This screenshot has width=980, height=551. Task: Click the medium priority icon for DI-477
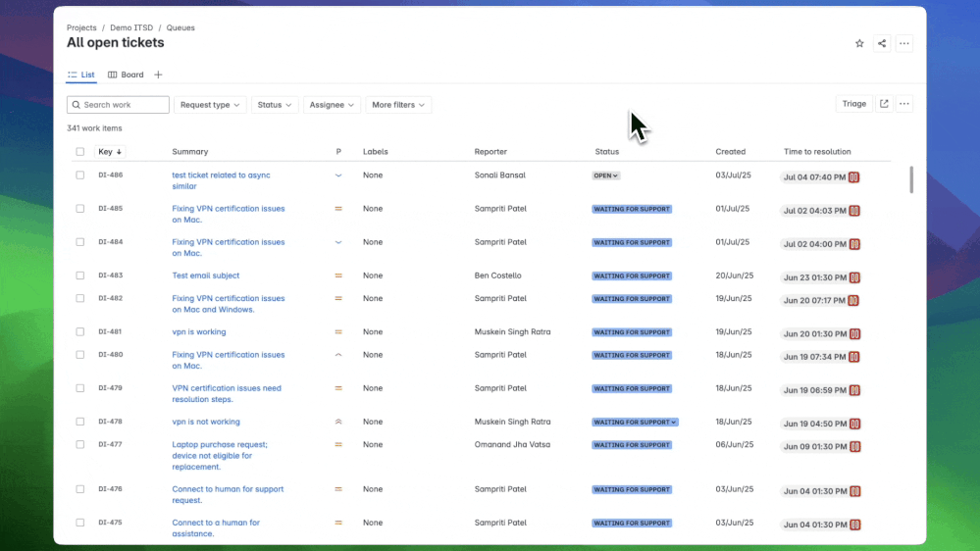[338, 445]
